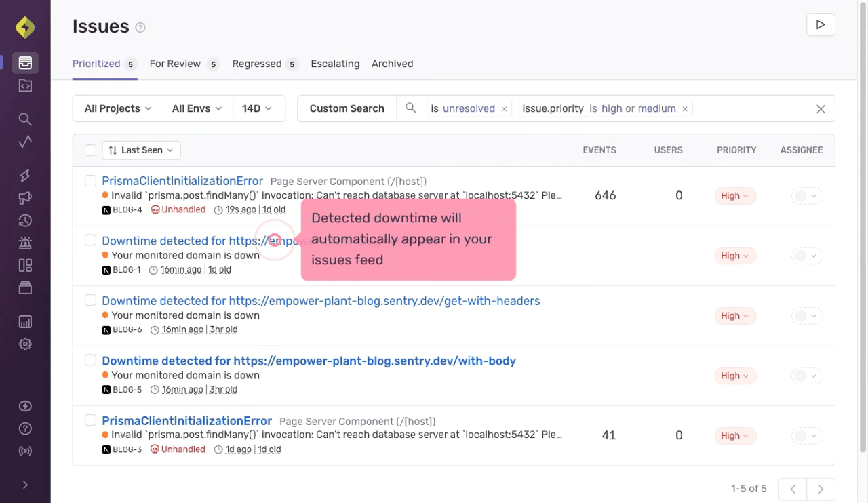Switch to the Prioritized tab
The width and height of the screenshot is (868, 503).
point(105,64)
